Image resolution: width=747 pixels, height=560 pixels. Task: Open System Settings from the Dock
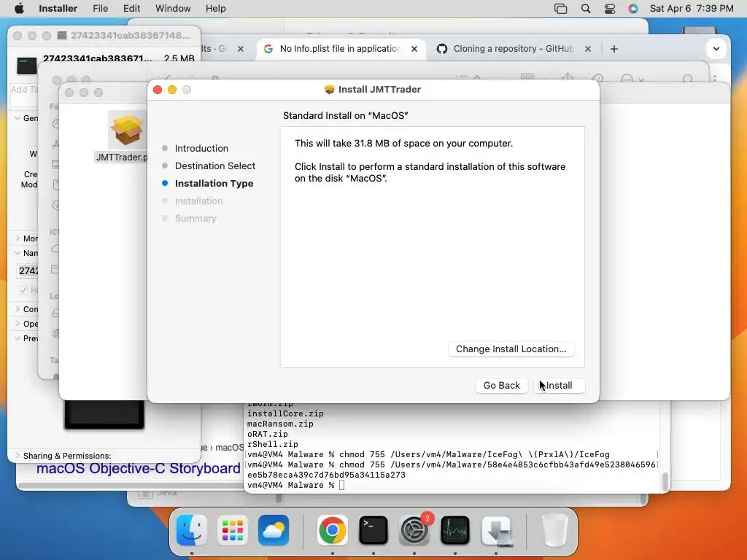pyautogui.click(x=414, y=530)
